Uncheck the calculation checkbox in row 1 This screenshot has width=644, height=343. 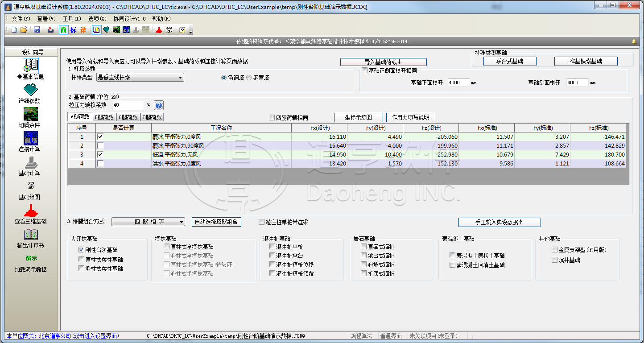[x=100, y=137]
